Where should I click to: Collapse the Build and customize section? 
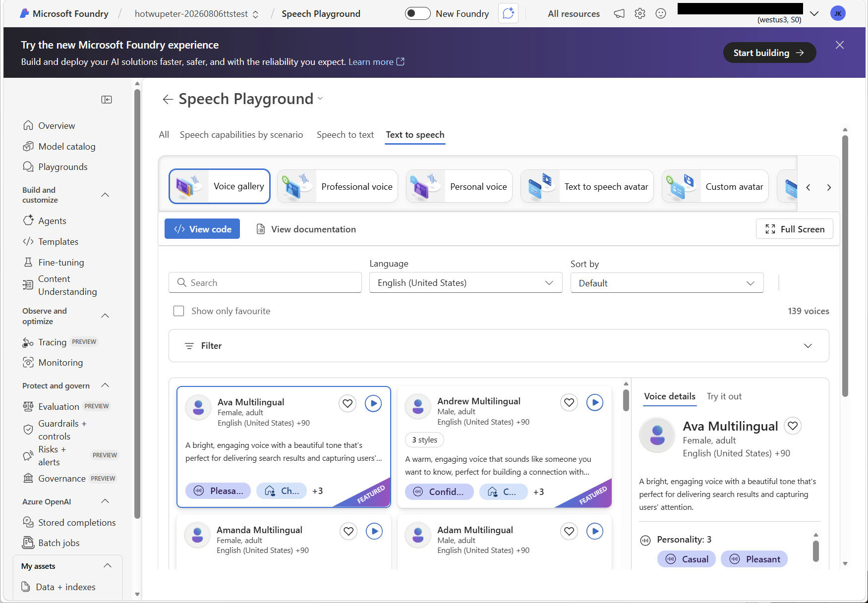105,195
